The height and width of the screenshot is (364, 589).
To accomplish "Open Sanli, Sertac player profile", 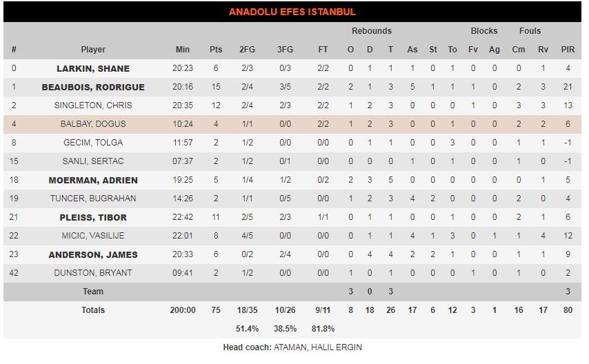I will pyautogui.click(x=93, y=161).
